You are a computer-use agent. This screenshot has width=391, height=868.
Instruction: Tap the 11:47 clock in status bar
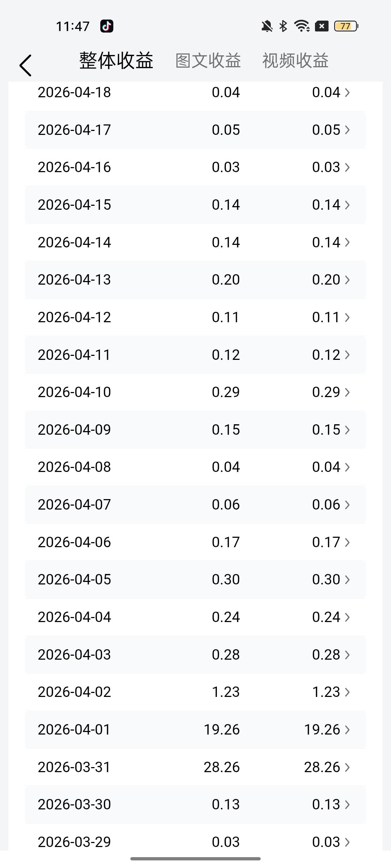pos(72,26)
